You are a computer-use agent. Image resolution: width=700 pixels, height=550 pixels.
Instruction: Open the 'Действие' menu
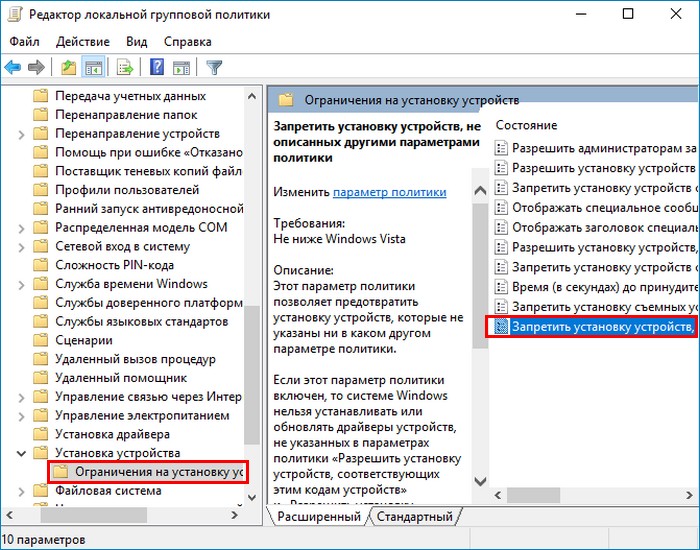pyautogui.click(x=82, y=41)
